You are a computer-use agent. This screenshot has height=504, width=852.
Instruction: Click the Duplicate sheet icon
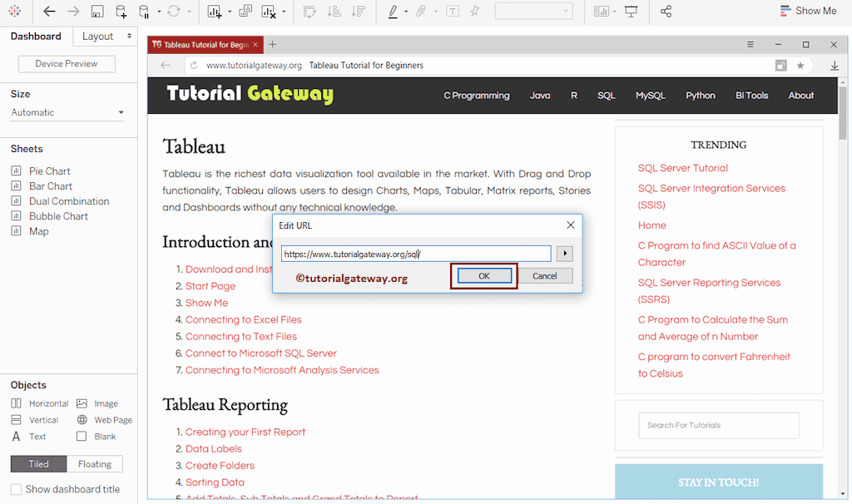tap(245, 11)
